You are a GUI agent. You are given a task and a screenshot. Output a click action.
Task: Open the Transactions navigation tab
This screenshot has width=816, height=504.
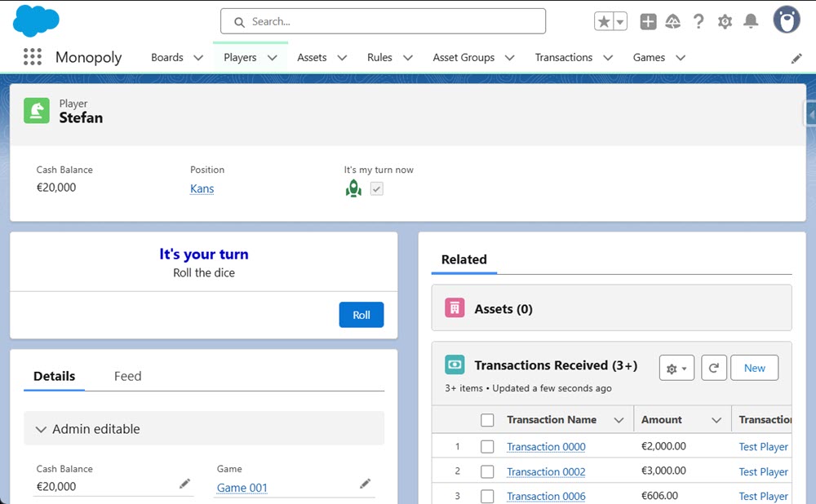click(563, 58)
